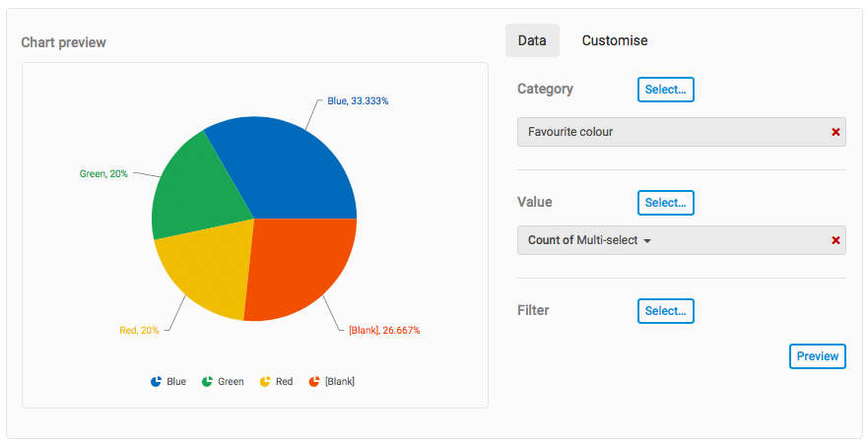The image size is (868, 443).
Task: Click the Red legend pie icon
Action: point(264,382)
